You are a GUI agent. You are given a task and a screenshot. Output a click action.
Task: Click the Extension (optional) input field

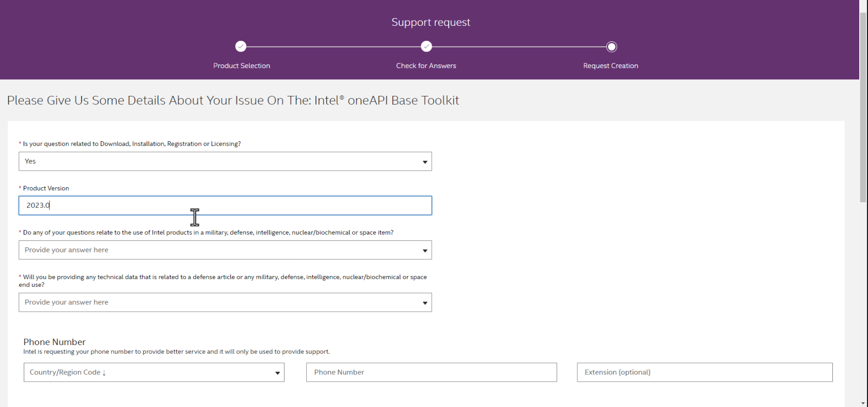point(705,372)
